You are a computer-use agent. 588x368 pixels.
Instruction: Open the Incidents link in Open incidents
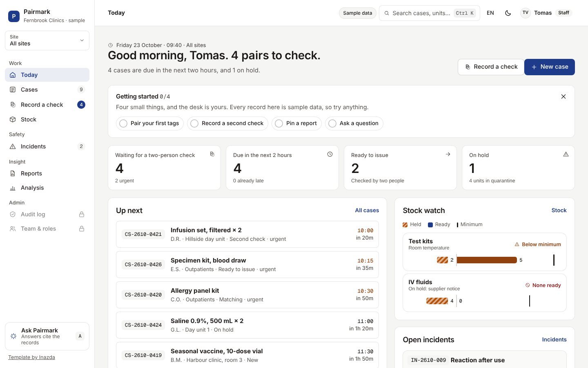coord(554,340)
